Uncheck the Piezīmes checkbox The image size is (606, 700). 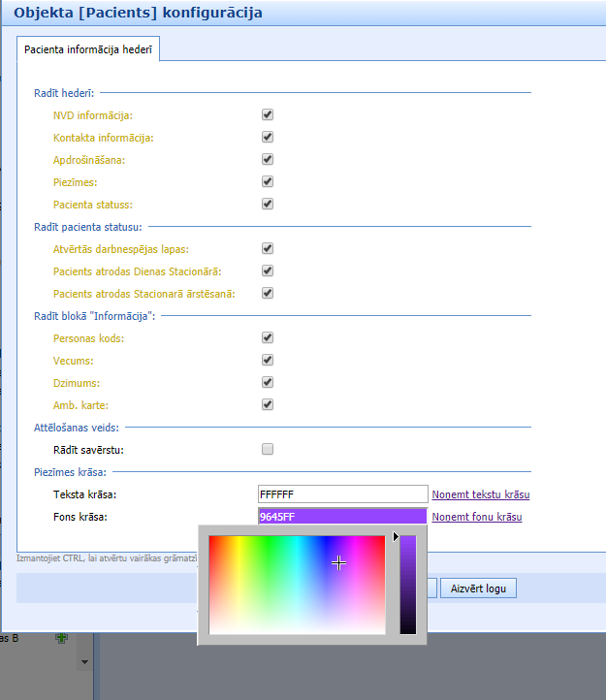[x=268, y=181]
